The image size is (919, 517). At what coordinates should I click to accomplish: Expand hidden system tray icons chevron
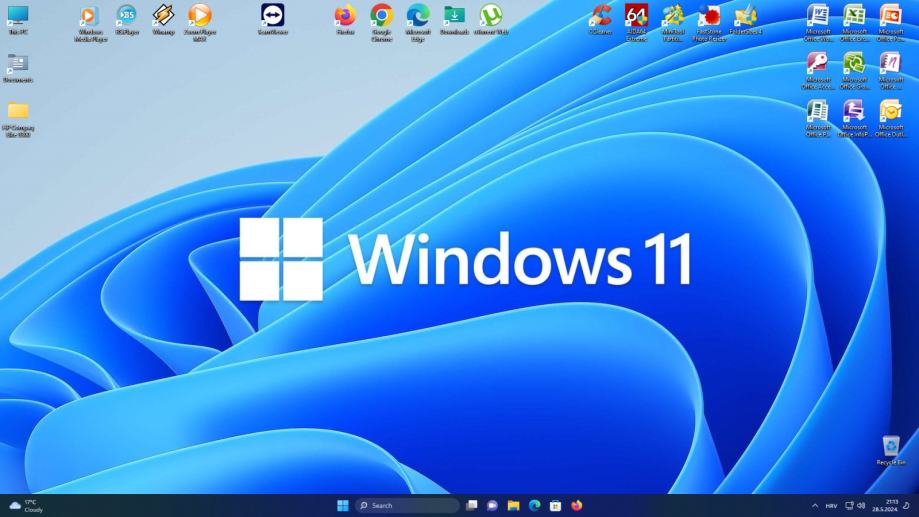pos(815,506)
